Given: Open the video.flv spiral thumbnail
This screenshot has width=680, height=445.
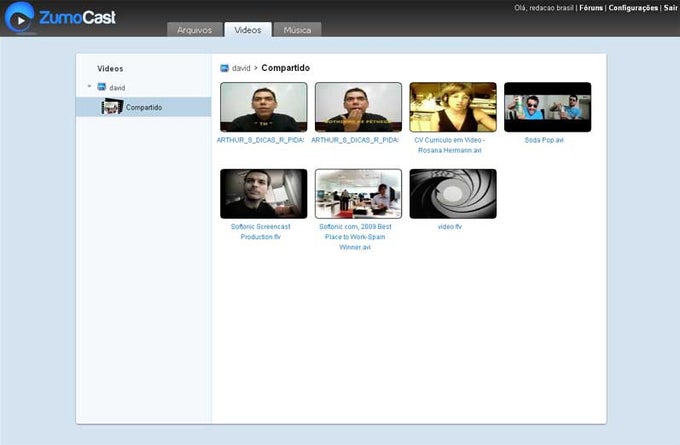Looking at the screenshot, I should pos(453,194).
